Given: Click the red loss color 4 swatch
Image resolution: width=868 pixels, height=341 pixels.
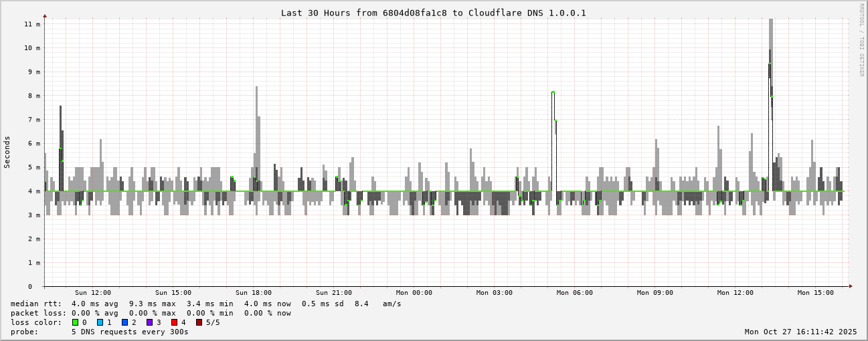Looking at the screenshot, I should point(175,322).
